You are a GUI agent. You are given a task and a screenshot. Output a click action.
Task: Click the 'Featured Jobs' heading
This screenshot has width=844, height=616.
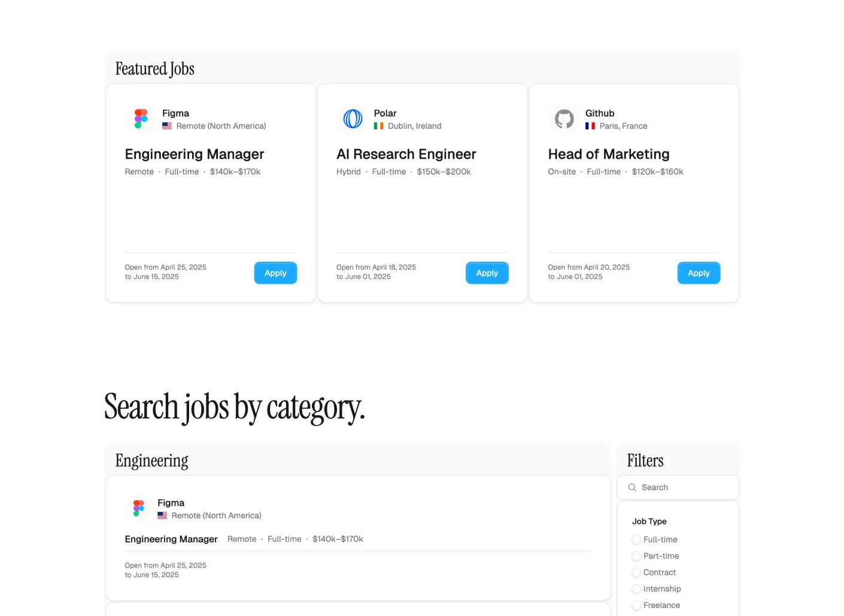[x=155, y=69]
